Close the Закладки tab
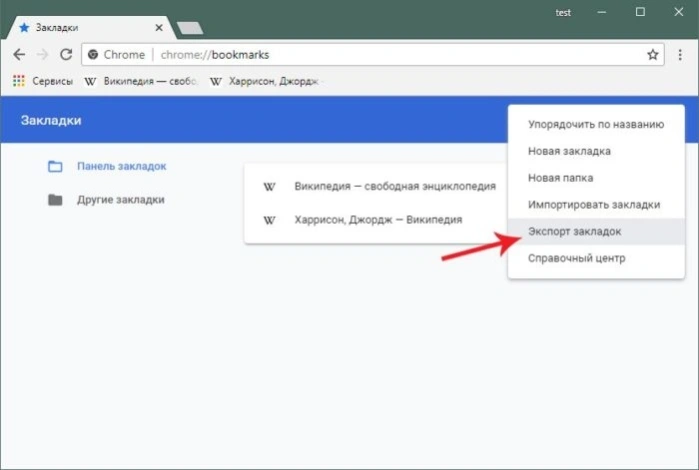The image size is (699, 470). point(159,28)
